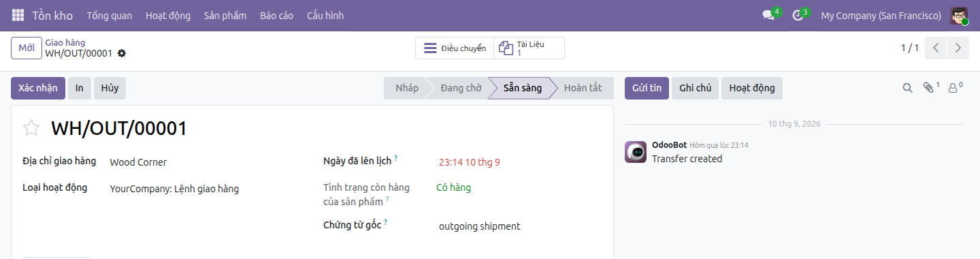
Task: Open the apps grid menu icon
Action: tap(18, 15)
